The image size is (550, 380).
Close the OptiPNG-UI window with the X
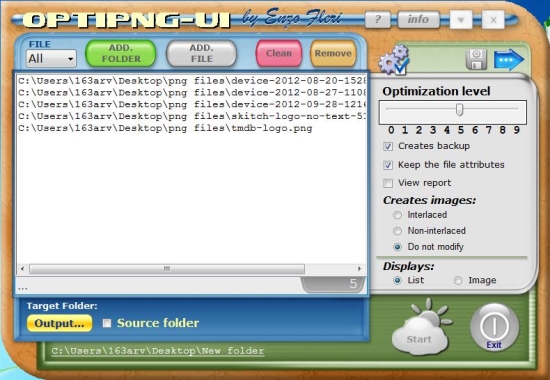coord(493,20)
